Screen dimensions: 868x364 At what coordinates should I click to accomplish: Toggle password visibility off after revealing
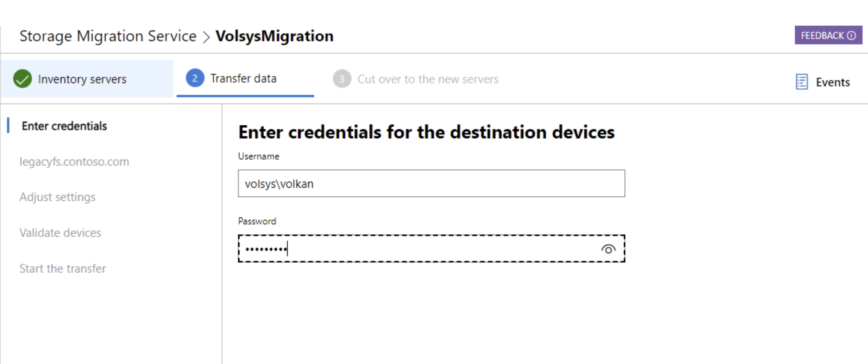click(x=609, y=249)
